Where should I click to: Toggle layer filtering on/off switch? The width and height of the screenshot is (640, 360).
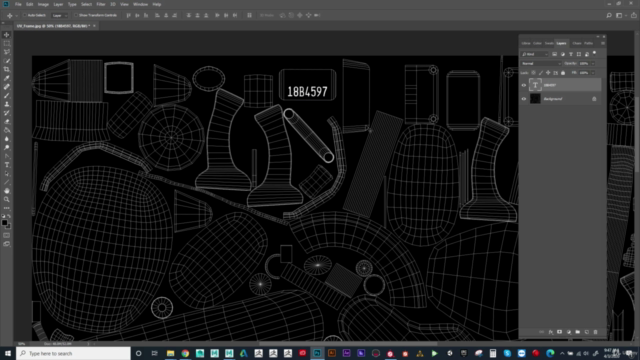click(x=595, y=53)
